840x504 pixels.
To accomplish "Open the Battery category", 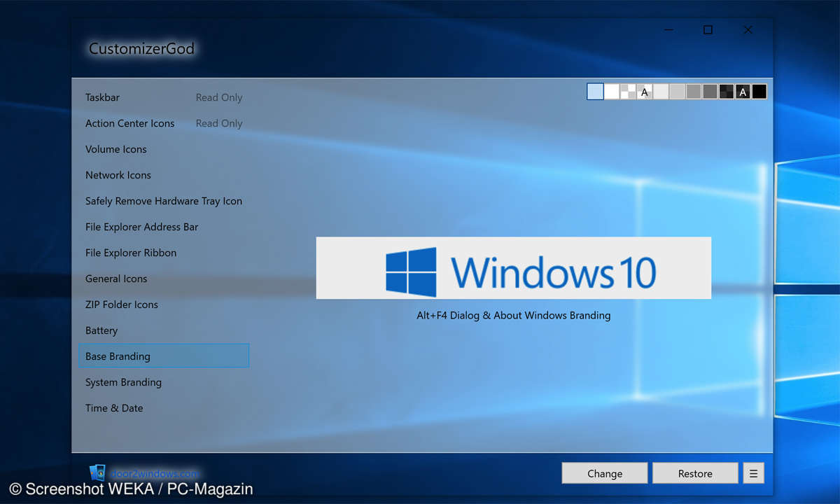I will 164,330.
